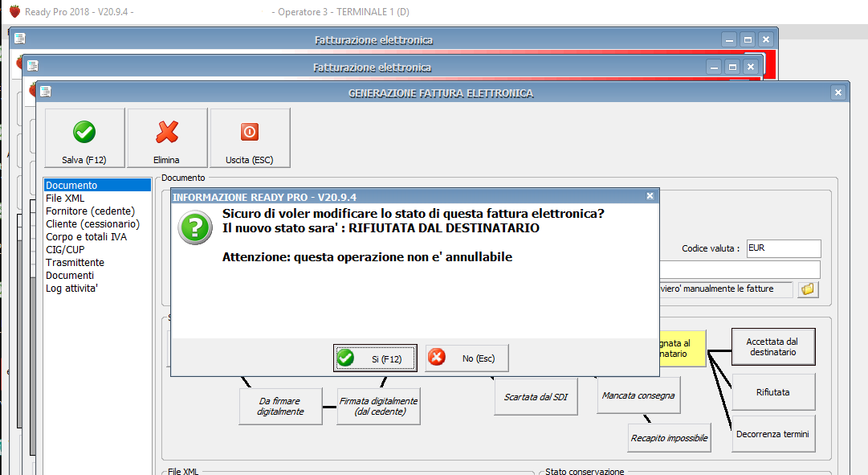Viewport: 868px width, 475px height.
Task: Click the middle Fatturazione elettronica window icon
Action: click(33, 66)
